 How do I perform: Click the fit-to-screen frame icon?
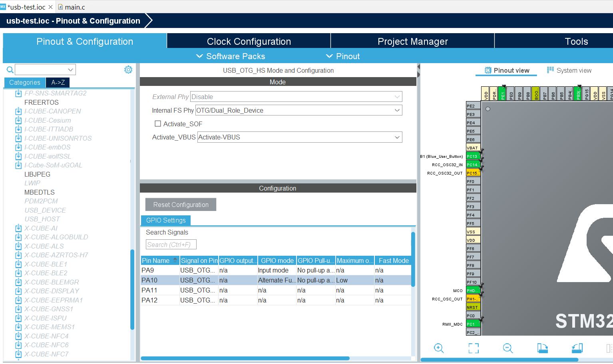[x=474, y=348]
